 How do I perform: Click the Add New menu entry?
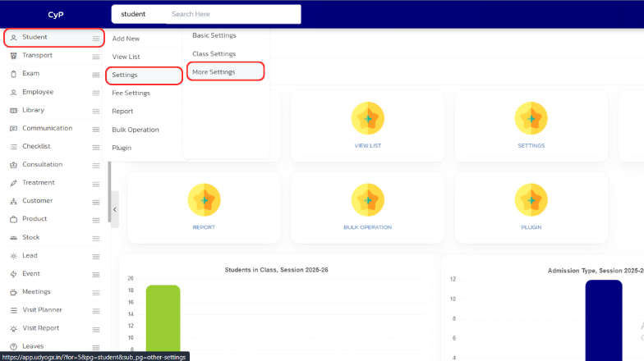126,39
